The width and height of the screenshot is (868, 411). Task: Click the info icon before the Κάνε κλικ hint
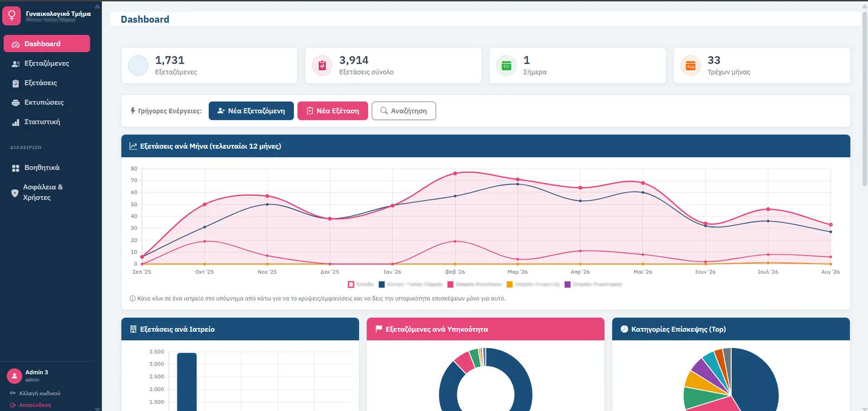pyautogui.click(x=132, y=299)
